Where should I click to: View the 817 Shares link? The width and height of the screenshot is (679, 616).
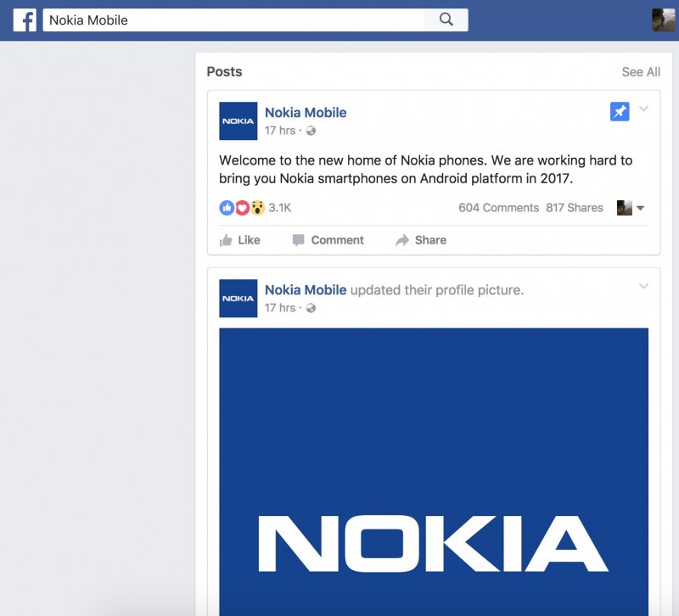[x=575, y=208]
